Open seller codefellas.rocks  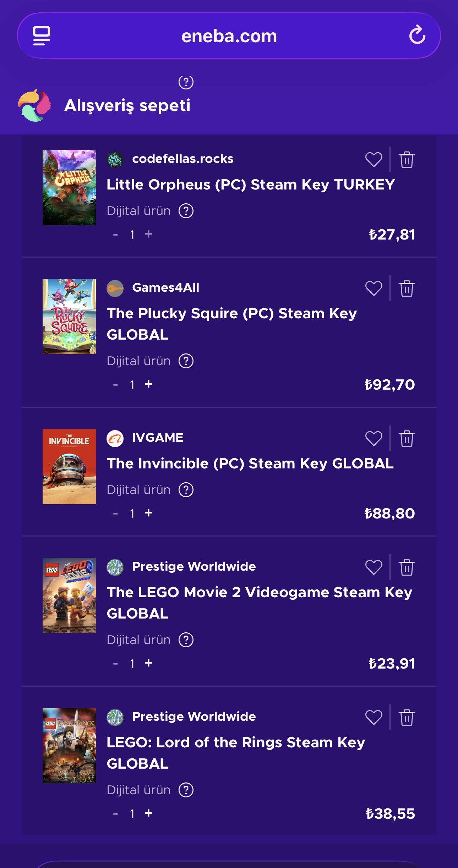[182, 159]
